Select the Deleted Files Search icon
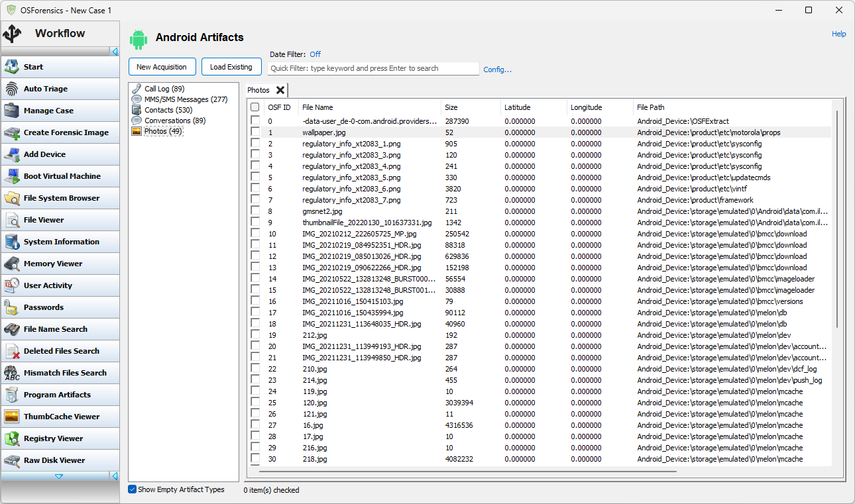The width and height of the screenshot is (855, 504). coord(12,351)
